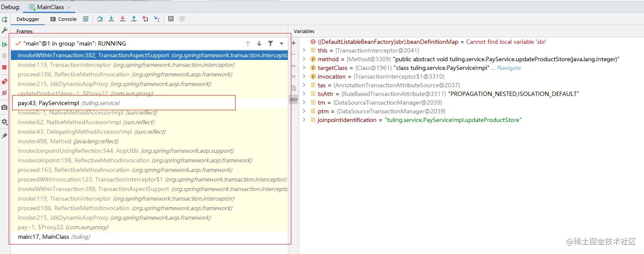Toggle show watches glasses icon
This screenshot has height=254, width=644.
click(294, 99)
